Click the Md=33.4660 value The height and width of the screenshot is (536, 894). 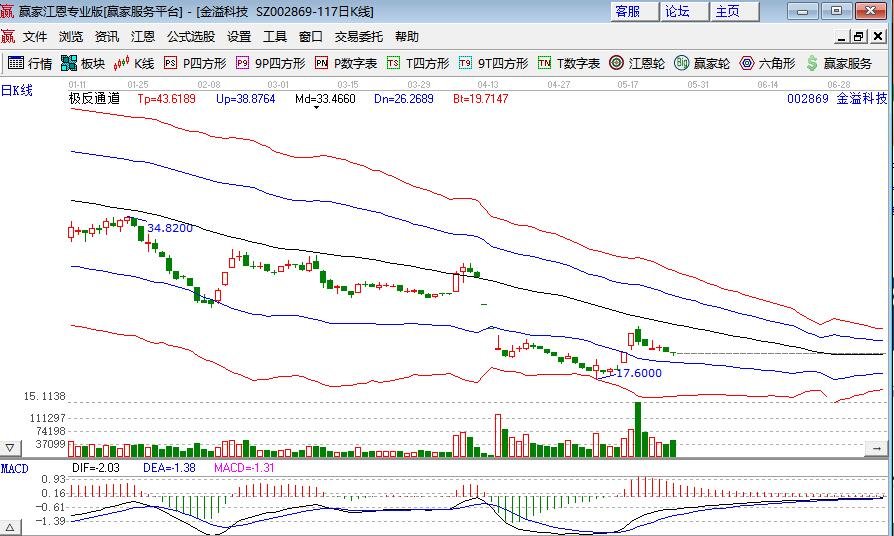coord(326,99)
